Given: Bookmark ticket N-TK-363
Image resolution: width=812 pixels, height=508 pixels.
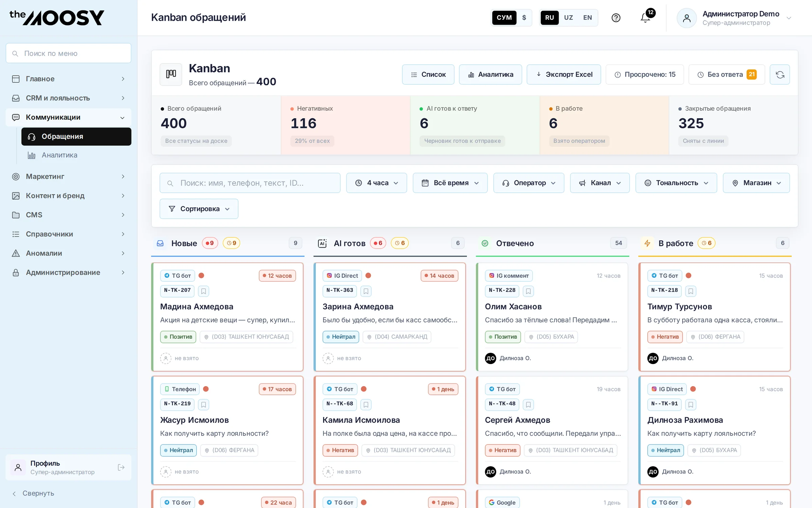Looking at the screenshot, I should point(366,291).
